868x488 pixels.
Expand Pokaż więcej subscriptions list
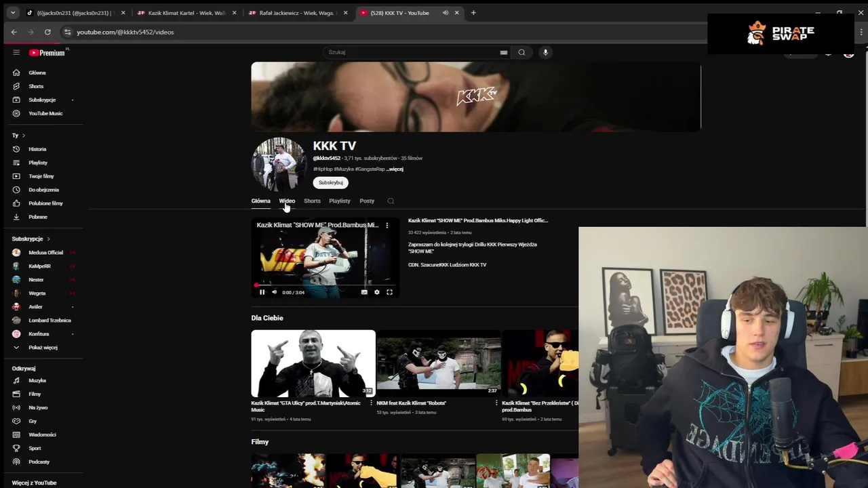pyautogui.click(x=43, y=348)
